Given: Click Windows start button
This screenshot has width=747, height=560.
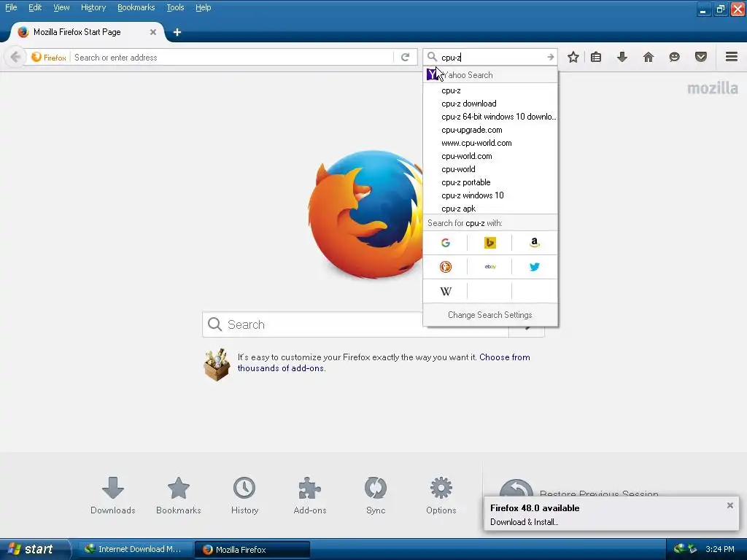Looking at the screenshot, I should 34,549.
